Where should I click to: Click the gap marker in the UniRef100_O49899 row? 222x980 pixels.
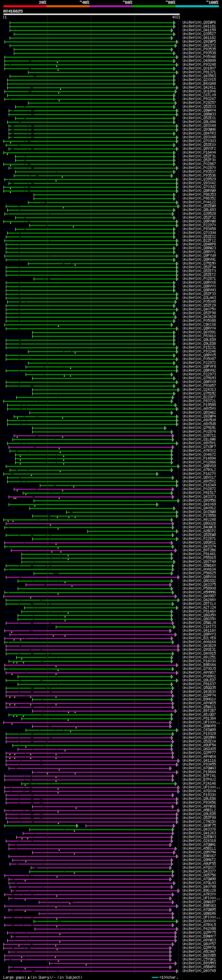pyautogui.click(x=58, y=62)
